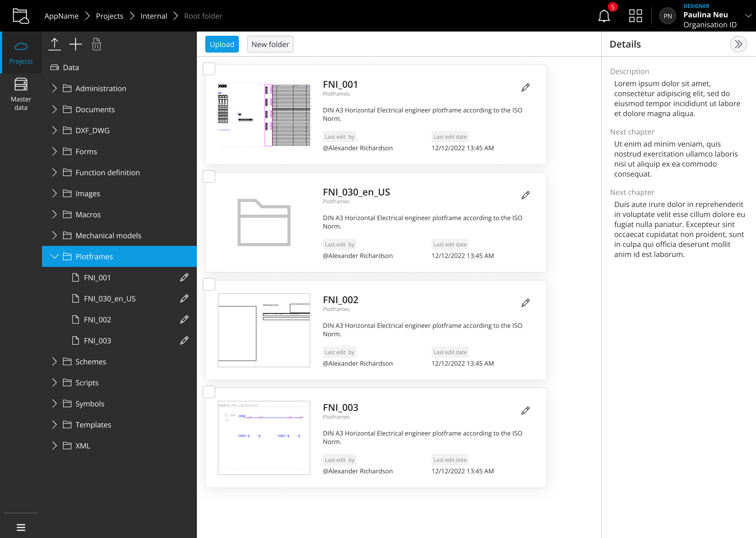Open the FNI_002 plotframe thumbnail

click(264, 330)
